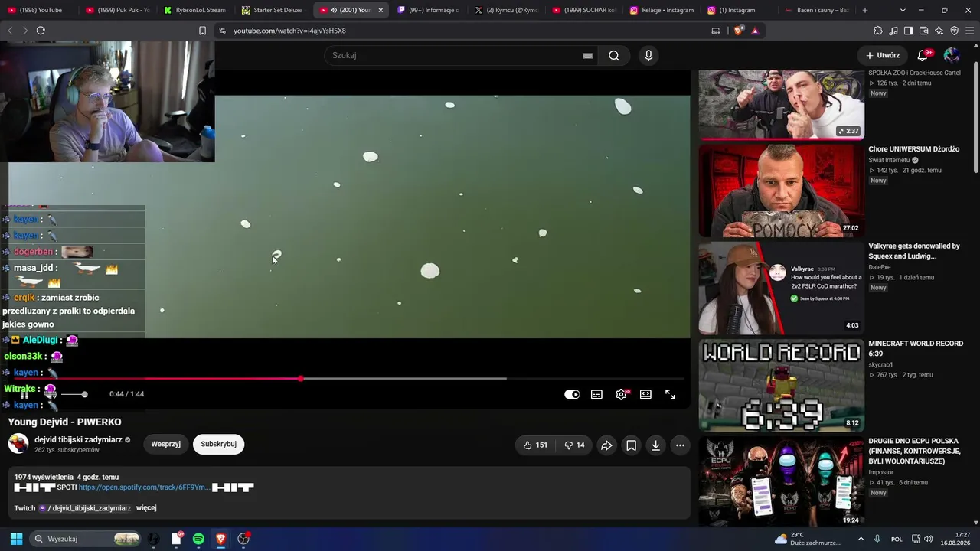Close the active (2001) YouTube tab
Viewport: 980px width, 551px height.
381,10
